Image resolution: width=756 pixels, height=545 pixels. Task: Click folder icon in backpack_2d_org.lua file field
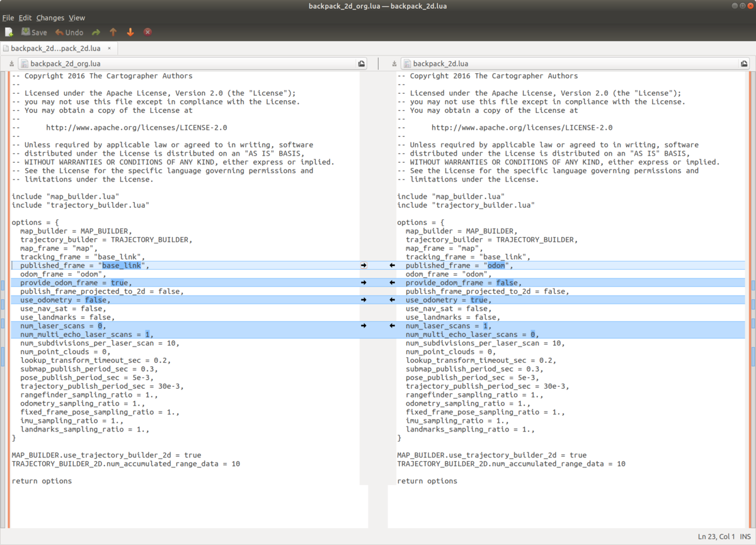click(x=362, y=64)
